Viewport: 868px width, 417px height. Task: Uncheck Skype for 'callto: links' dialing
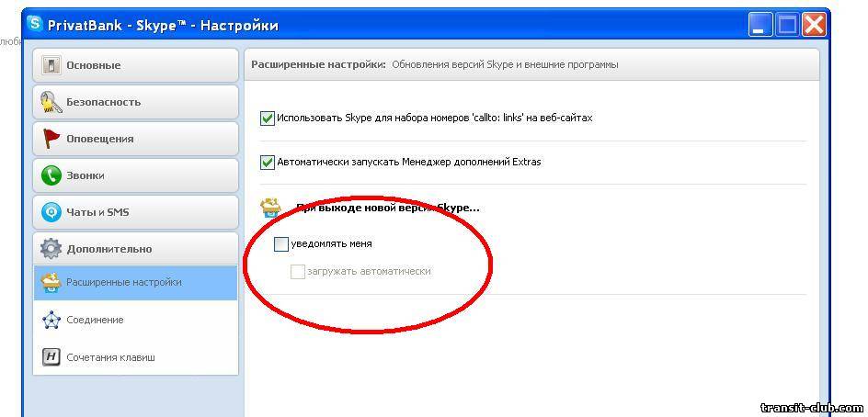pyautogui.click(x=268, y=118)
